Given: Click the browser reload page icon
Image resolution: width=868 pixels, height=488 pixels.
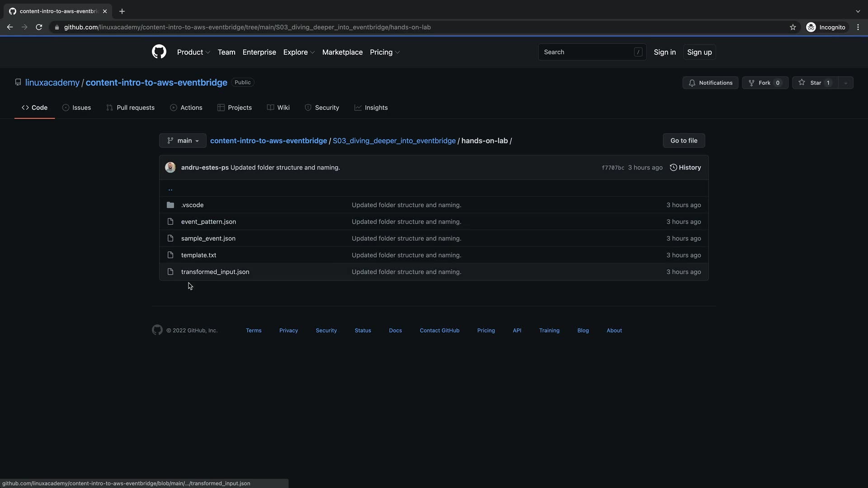Looking at the screenshot, I should click(x=39, y=27).
